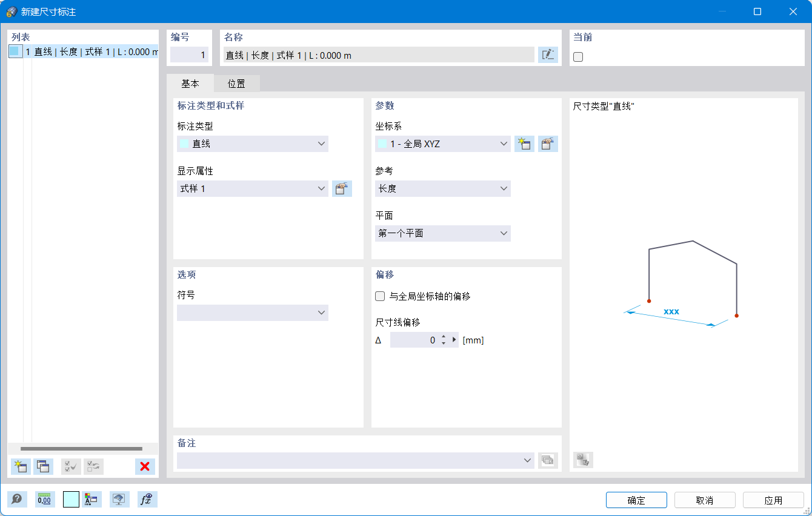Copy the selected dimension entry

43,466
